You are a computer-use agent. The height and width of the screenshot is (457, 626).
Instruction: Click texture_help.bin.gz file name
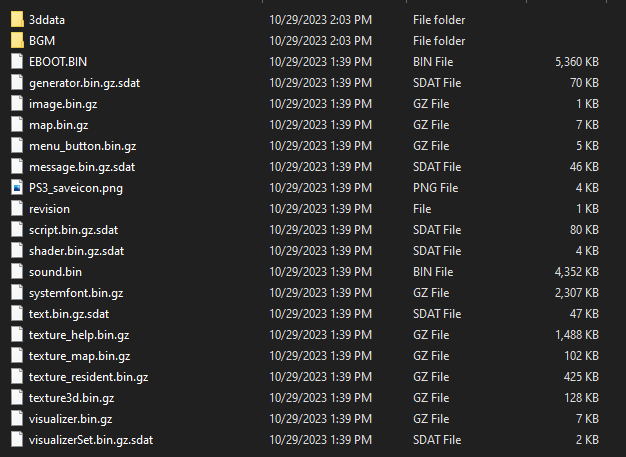79,335
